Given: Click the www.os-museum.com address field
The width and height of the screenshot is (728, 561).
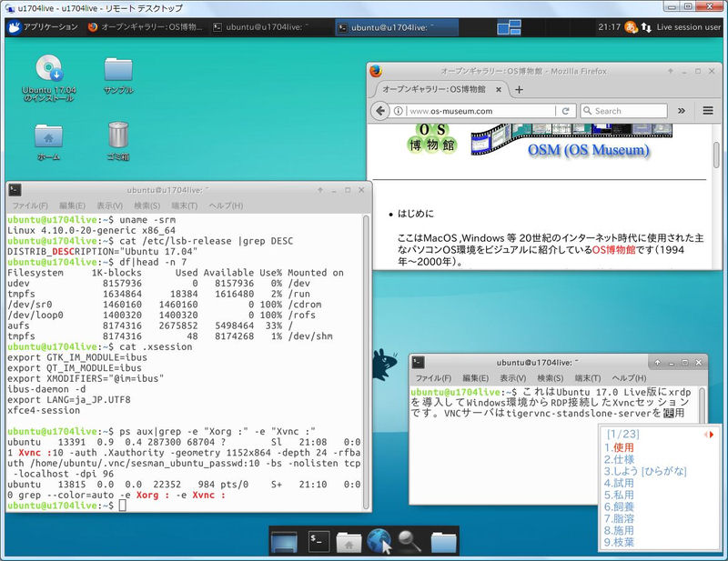Looking at the screenshot, I should (480, 111).
